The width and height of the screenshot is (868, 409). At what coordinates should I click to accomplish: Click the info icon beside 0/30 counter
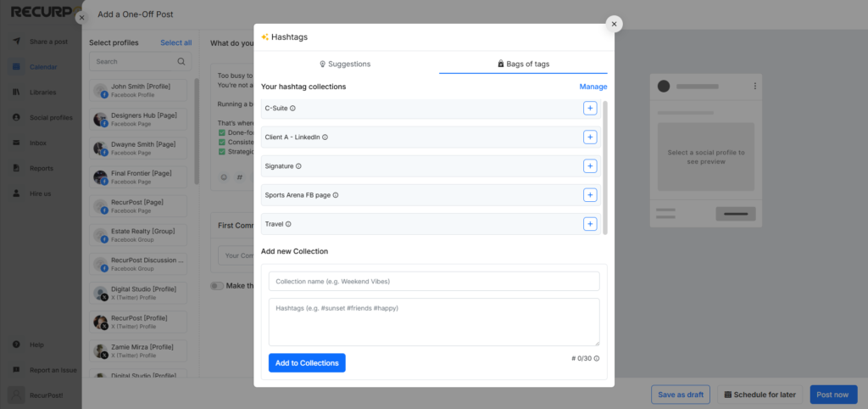click(x=597, y=359)
